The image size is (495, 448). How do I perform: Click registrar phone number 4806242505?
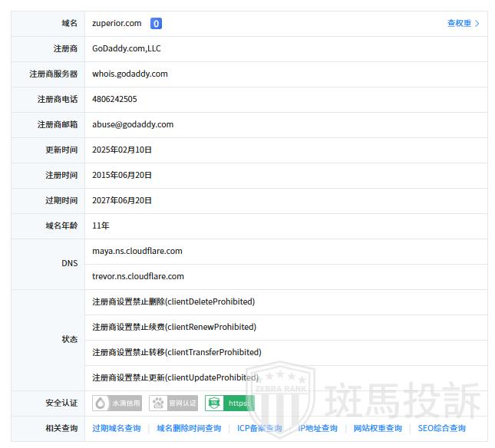coord(114,100)
